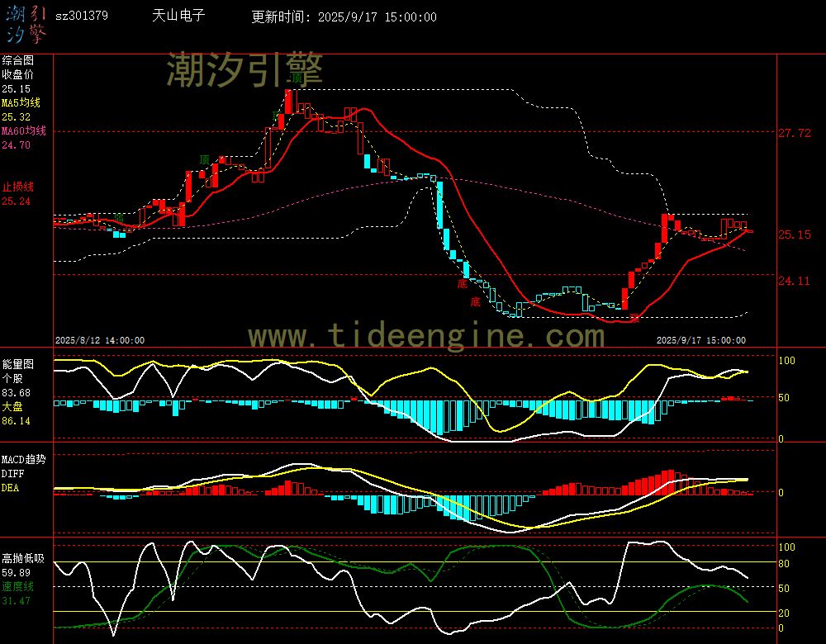Click the stop-loss value 25.24
Viewport: 826px width, 644px height.
17,201
